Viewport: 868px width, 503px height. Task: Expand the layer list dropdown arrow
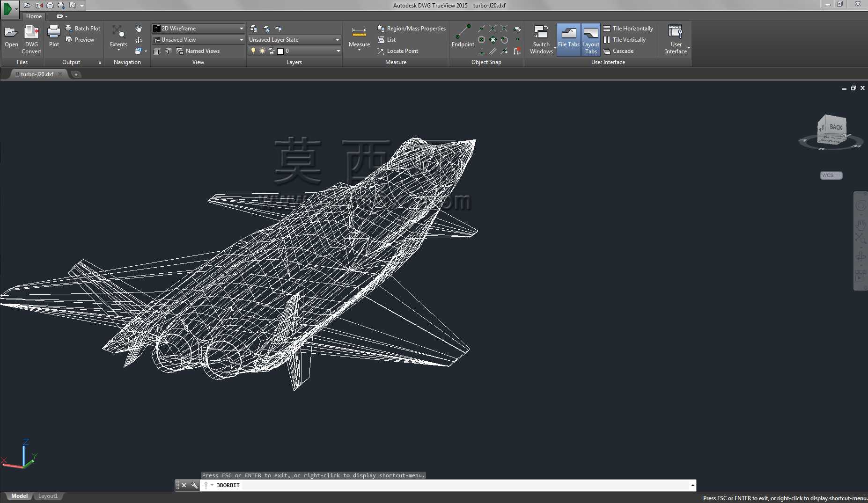click(338, 51)
